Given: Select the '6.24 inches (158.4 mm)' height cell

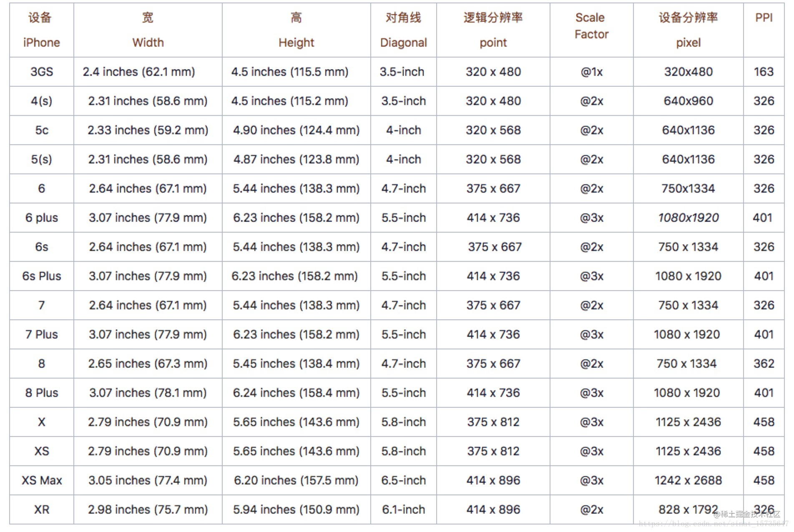Looking at the screenshot, I should pos(296,393).
